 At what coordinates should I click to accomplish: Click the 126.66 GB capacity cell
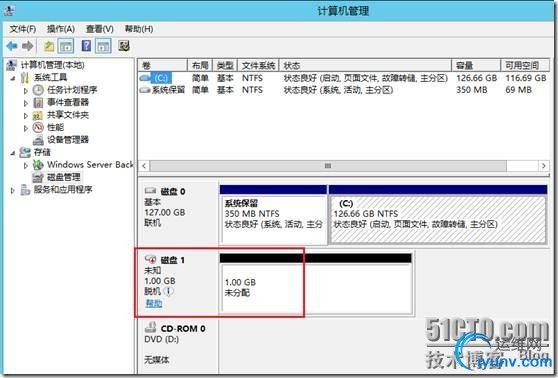(477, 78)
